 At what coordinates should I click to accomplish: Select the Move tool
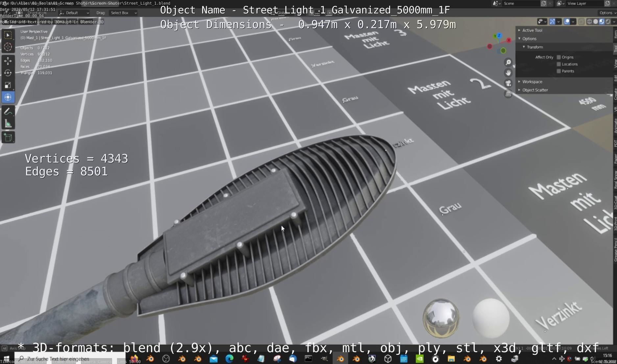click(8, 61)
